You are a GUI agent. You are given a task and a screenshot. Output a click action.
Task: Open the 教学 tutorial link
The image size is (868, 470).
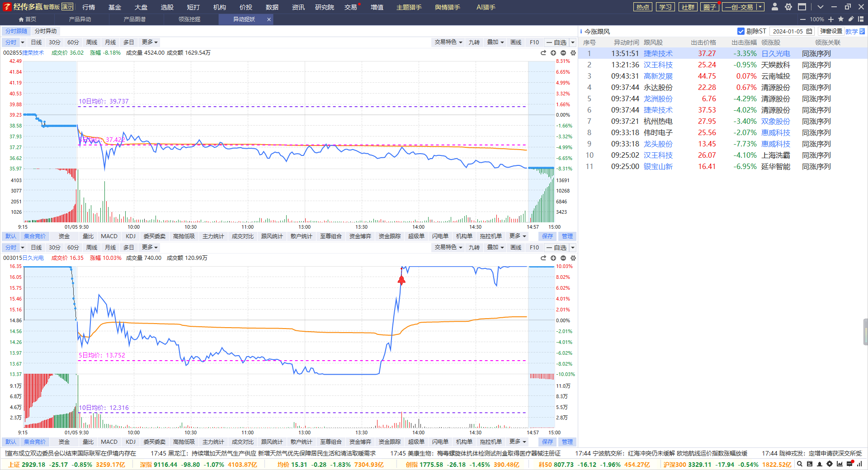pyautogui.click(x=851, y=31)
